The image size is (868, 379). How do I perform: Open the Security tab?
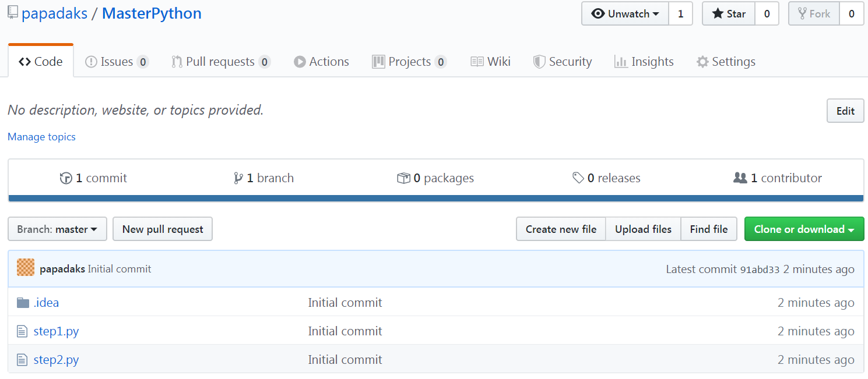[x=563, y=61]
